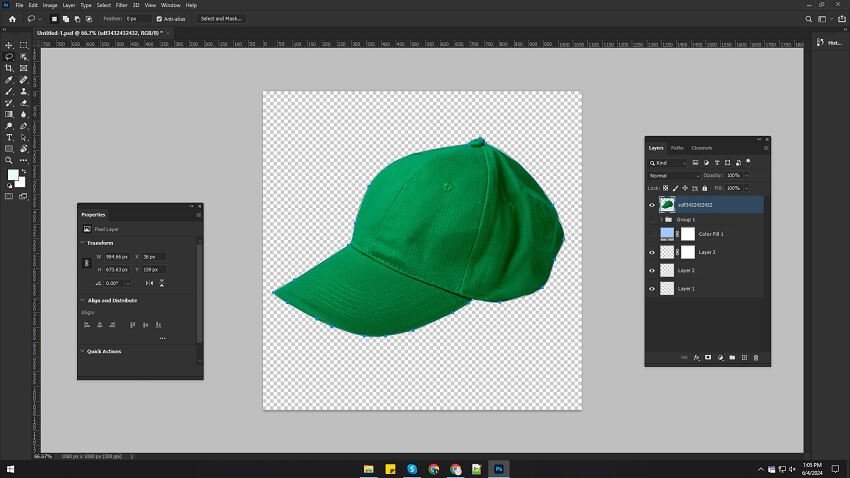Screen dimensions: 850x478
Task: Toggle the width-height link in Transform
Action: (86, 263)
